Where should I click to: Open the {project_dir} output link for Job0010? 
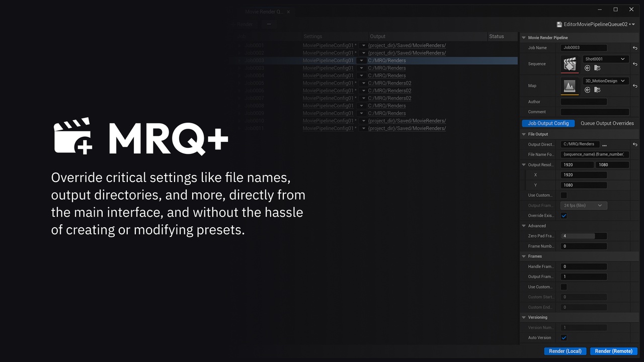407,121
